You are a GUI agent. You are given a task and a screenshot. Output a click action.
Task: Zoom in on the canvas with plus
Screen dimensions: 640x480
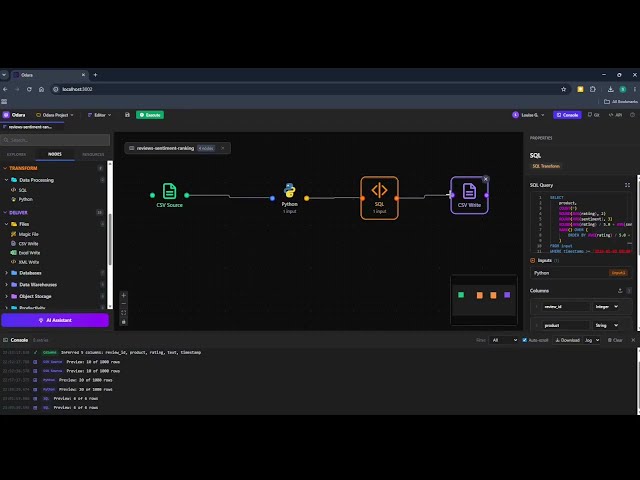click(124, 295)
